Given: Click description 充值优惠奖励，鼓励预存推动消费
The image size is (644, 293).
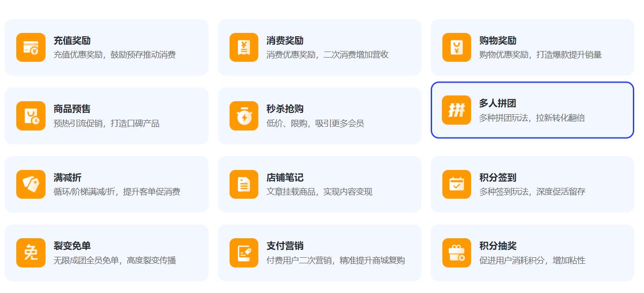Looking at the screenshot, I should pos(115,55).
